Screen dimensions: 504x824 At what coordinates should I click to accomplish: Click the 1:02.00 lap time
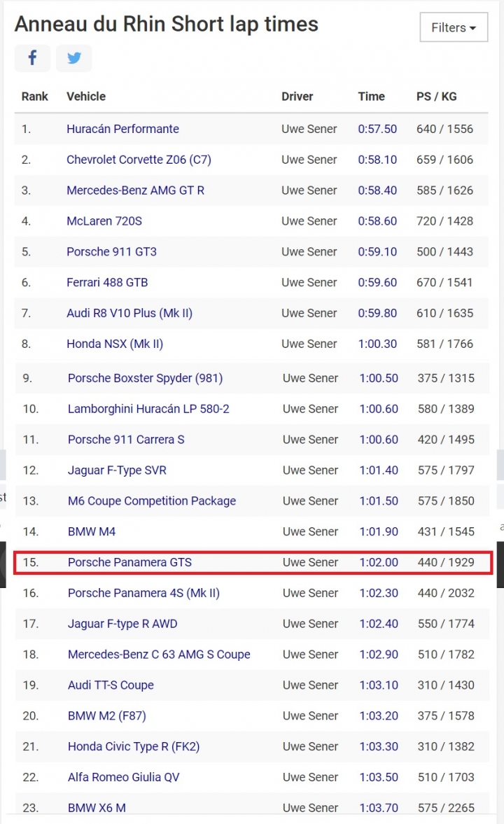(x=379, y=562)
